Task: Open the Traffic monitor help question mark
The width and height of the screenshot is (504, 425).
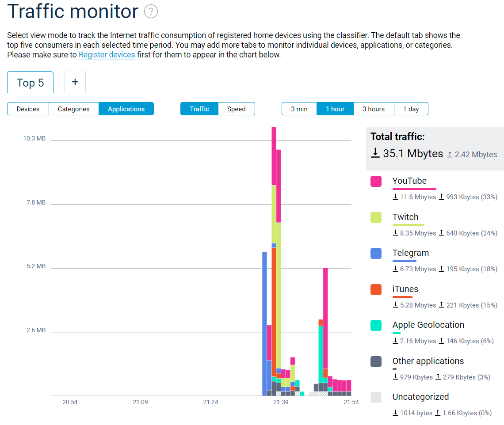Action: 150,11
